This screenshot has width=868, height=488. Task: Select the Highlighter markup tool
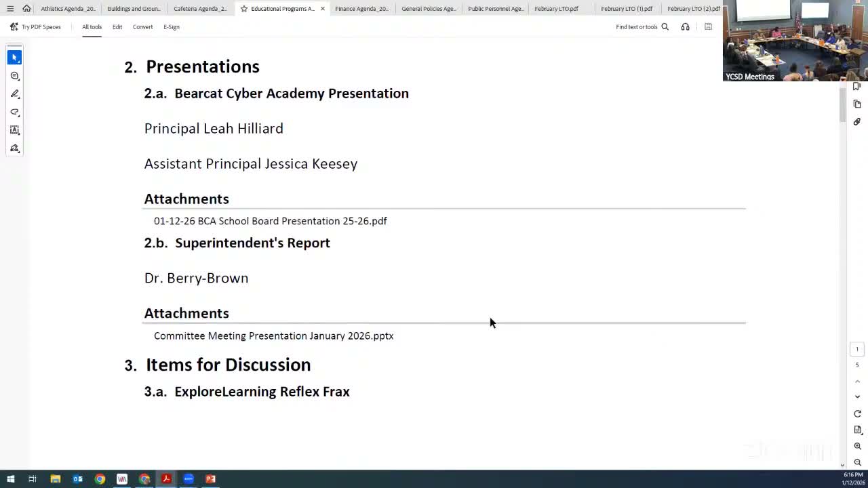[14, 112]
